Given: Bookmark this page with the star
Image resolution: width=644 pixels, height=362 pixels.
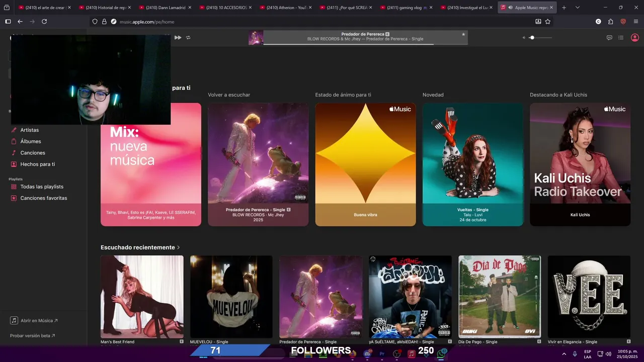Looking at the screenshot, I should coord(548,22).
